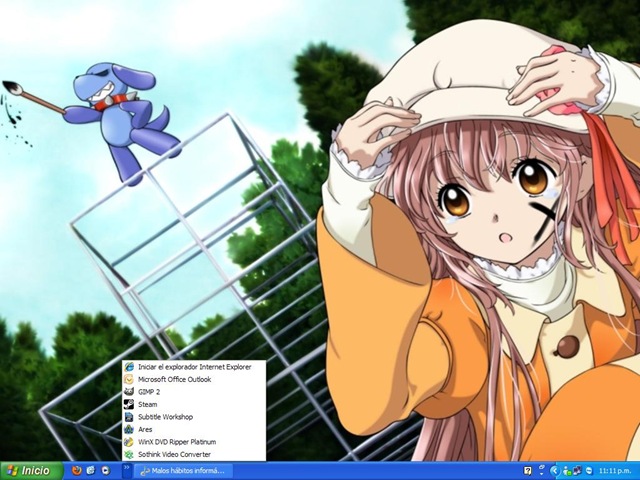This screenshot has width=640, height=480.
Task: Open the second quick launch icon
Action: 91,471
